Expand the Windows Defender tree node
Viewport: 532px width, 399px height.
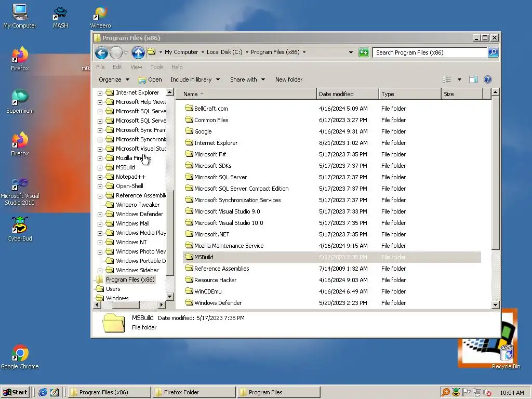coord(100,215)
